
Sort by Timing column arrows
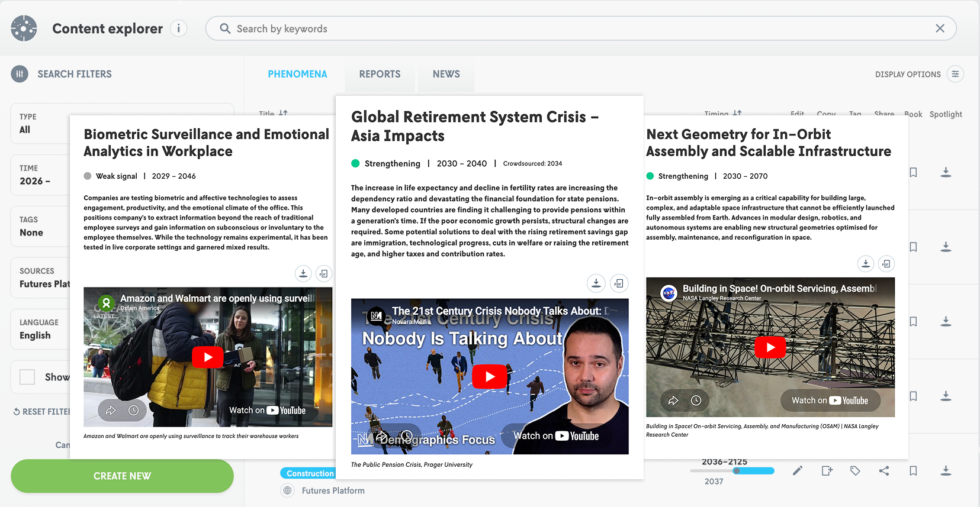(x=737, y=112)
